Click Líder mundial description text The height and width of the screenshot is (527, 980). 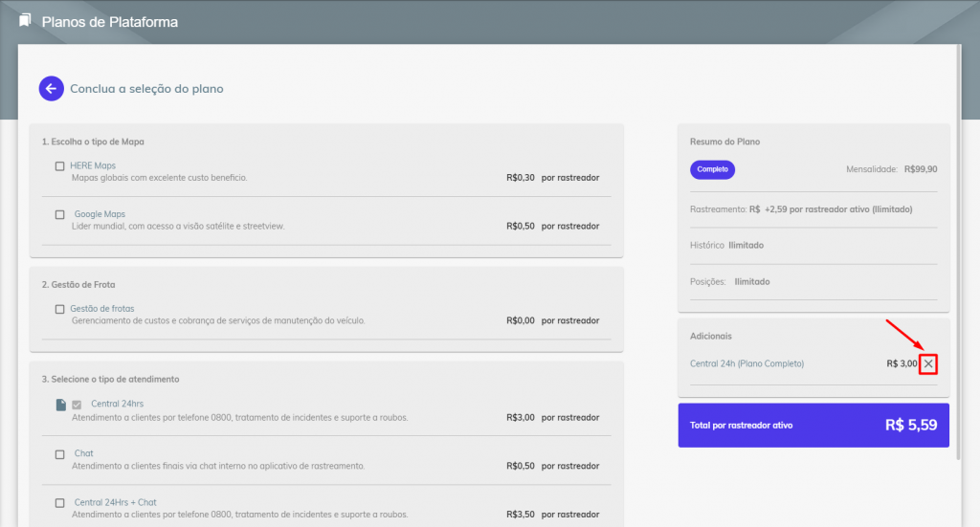click(x=178, y=226)
